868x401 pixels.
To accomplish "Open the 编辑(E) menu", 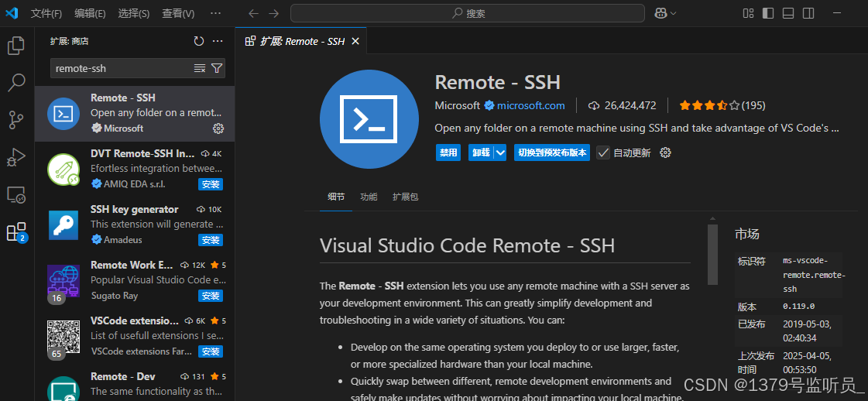I will click(90, 14).
